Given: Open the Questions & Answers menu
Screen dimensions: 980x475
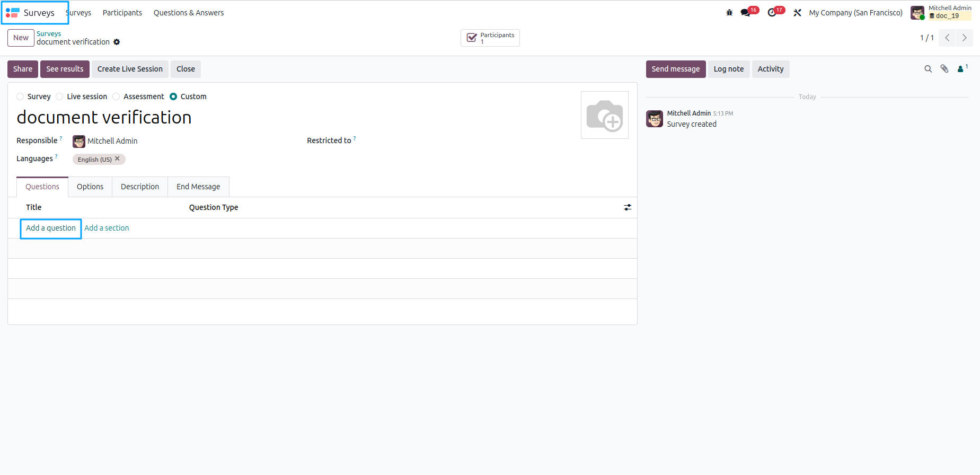Looking at the screenshot, I should (189, 13).
